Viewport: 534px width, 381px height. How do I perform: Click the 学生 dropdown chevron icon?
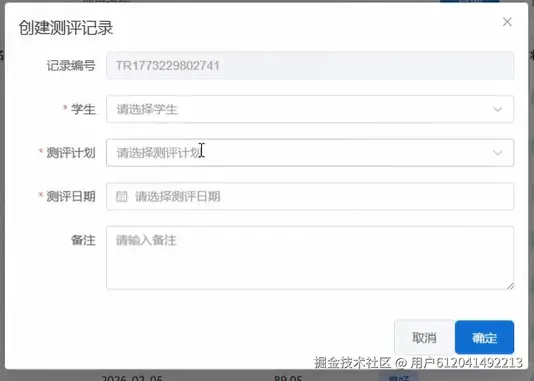pos(497,110)
